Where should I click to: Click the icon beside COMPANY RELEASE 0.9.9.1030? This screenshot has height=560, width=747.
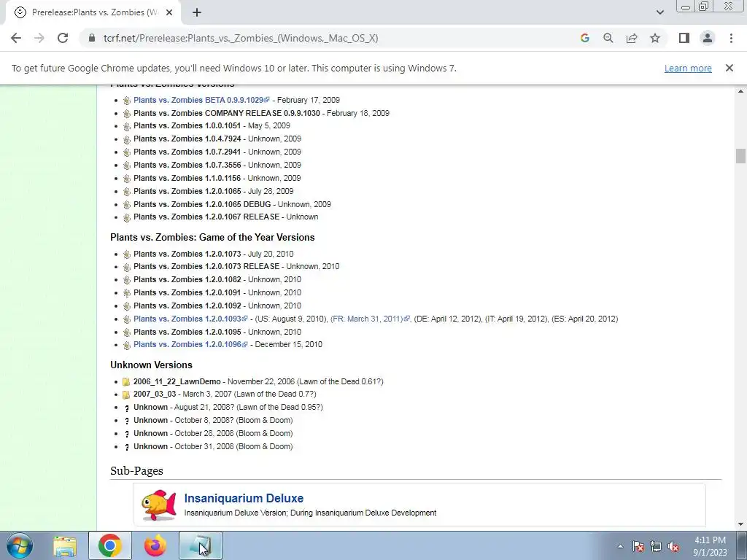click(x=127, y=113)
